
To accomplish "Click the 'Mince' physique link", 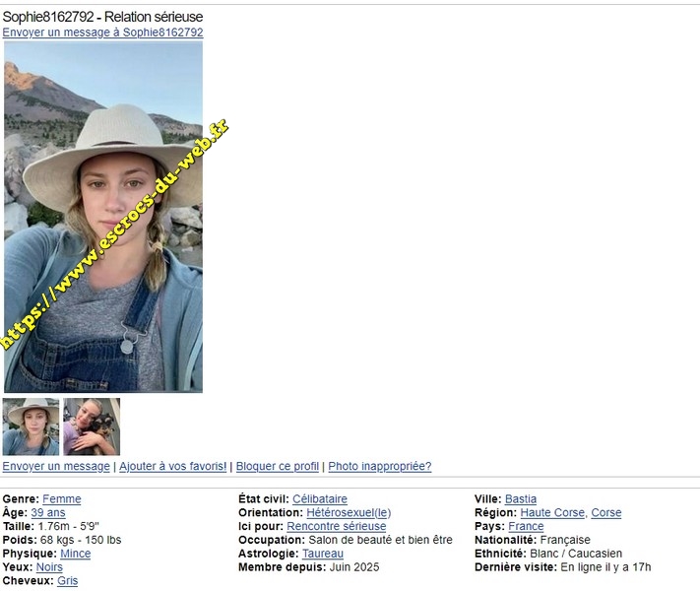I will 75,554.
